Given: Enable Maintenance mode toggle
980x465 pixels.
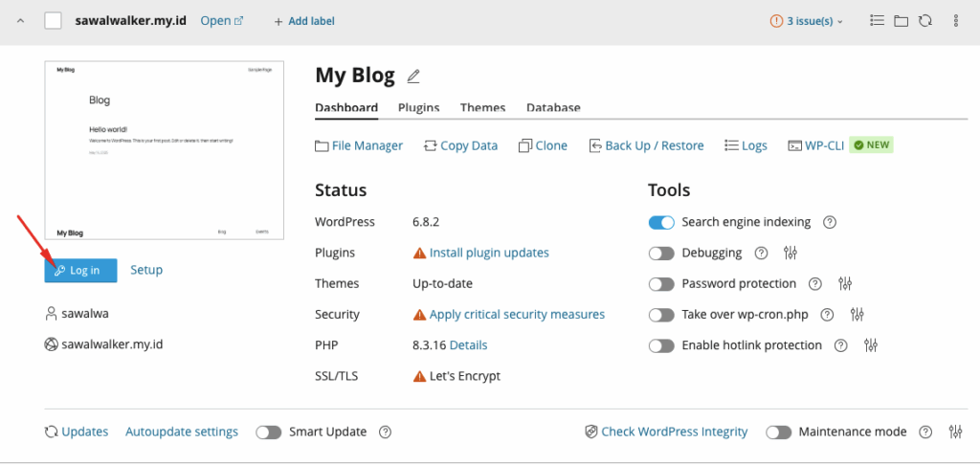Looking at the screenshot, I should click(x=779, y=432).
